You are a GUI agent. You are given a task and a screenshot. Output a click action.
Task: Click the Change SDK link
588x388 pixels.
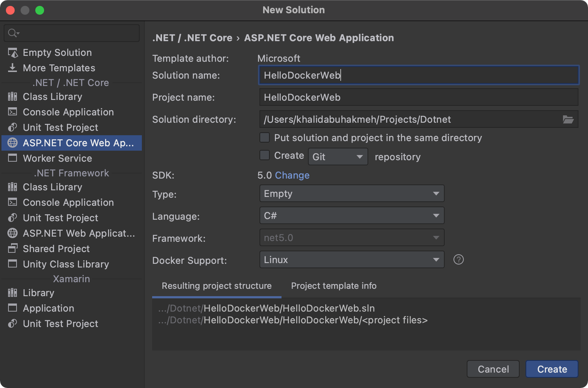292,175
